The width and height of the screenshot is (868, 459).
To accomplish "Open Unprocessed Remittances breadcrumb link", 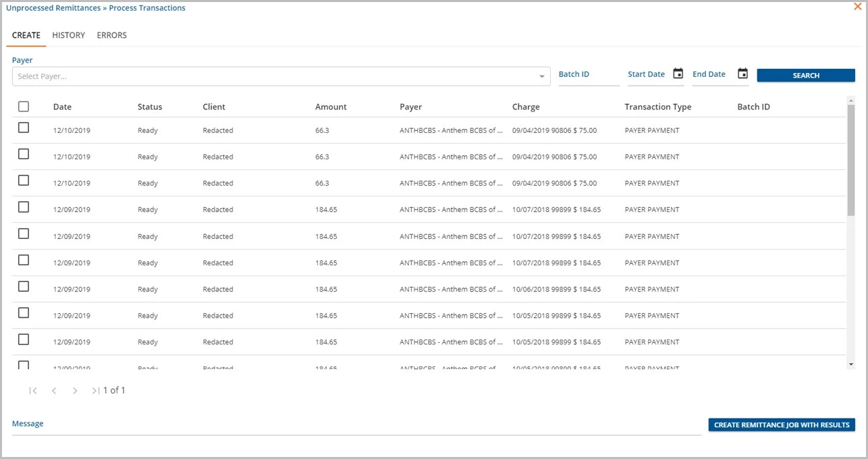I will pos(54,8).
